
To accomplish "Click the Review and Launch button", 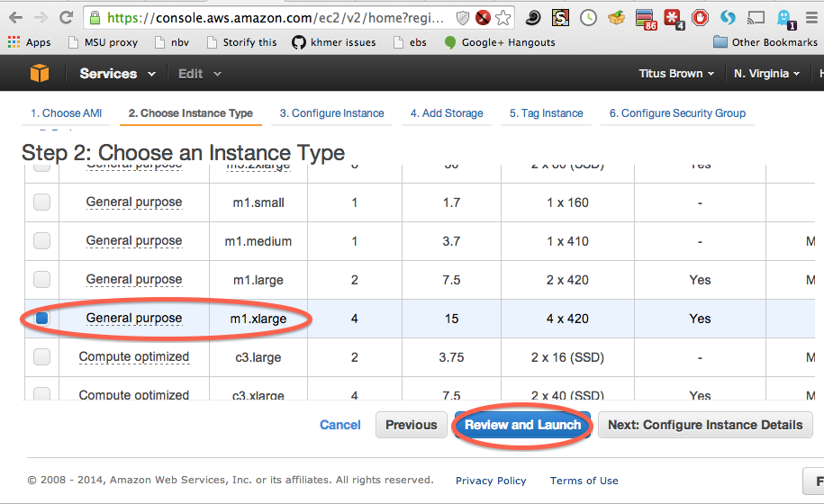I will click(523, 425).
